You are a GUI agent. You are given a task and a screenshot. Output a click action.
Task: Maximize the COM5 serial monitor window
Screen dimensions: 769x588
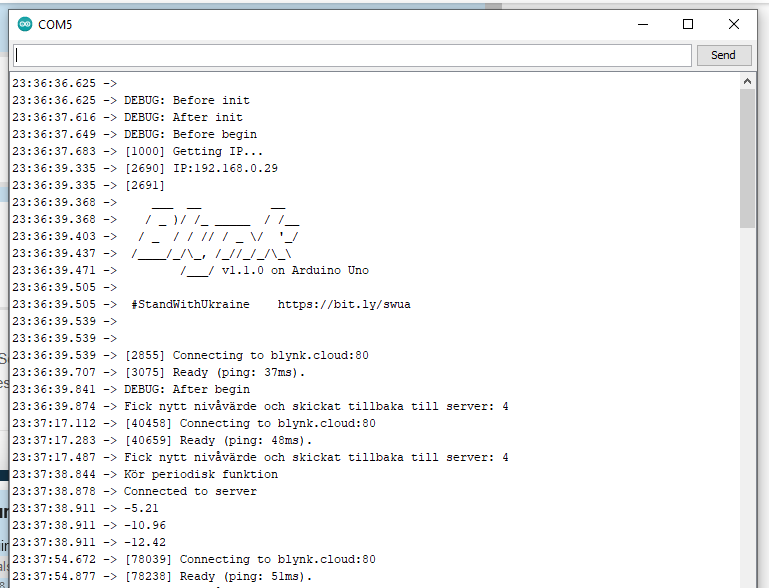pyautogui.click(x=688, y=24)
